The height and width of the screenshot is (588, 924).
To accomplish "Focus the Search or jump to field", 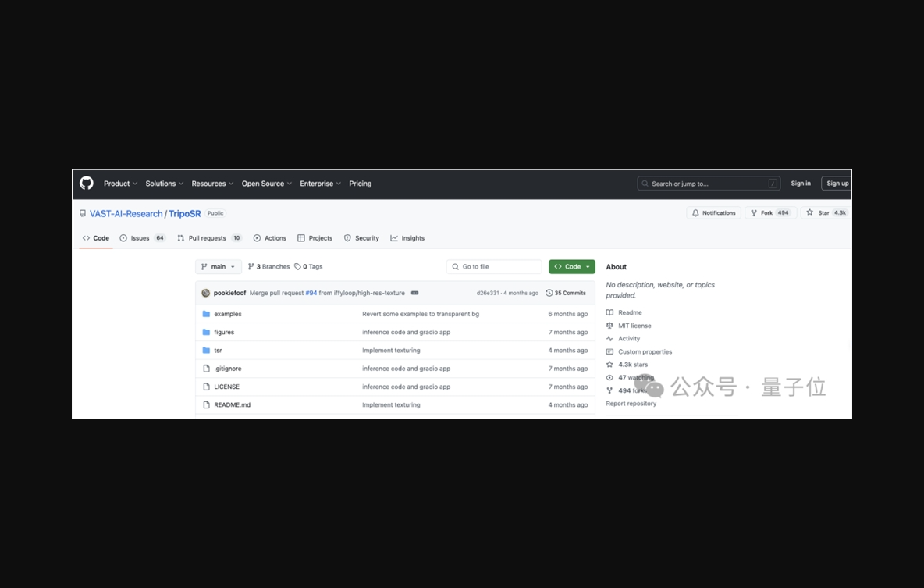I will [x=709, y=184].
